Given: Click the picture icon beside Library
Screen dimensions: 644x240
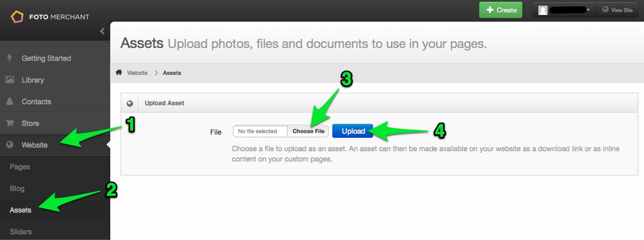Looking at the screenshot, I should [9, 80].
